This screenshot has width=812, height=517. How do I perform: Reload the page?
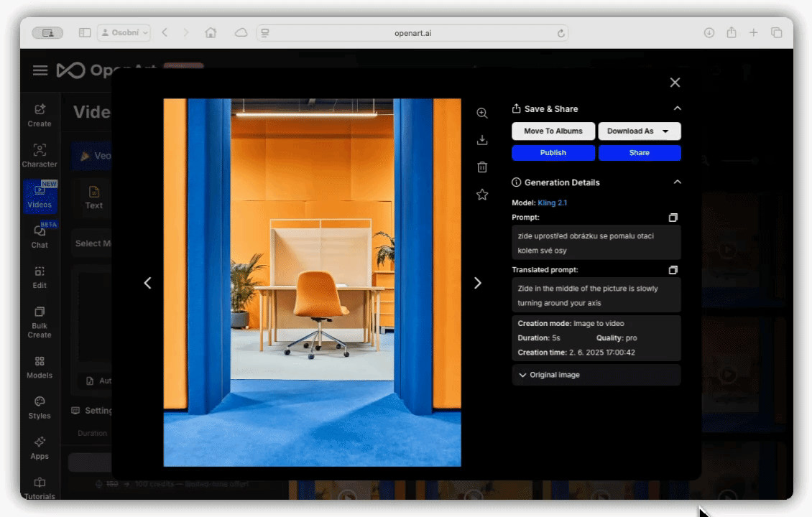click(560, 33)
